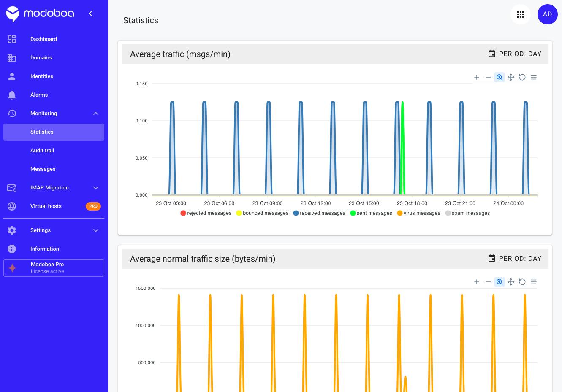Expand the Settings menu
Screen dimensions: 562x392
96,230
